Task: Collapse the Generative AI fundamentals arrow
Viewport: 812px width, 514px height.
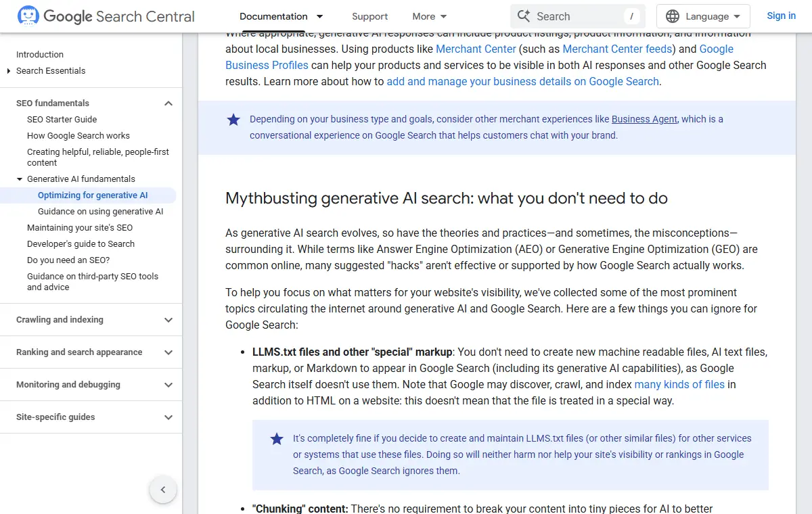Action: tap(20, 179)
